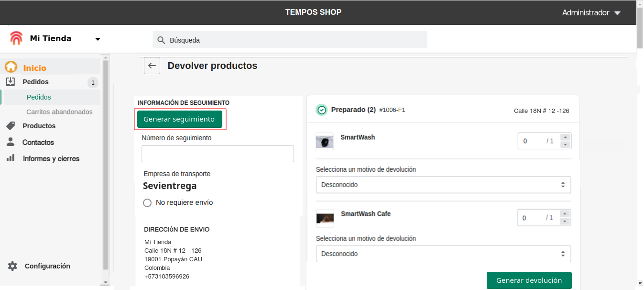Click the Contactos person icon
The width and height of the screenshot is (644, 290).
[11, 142]
